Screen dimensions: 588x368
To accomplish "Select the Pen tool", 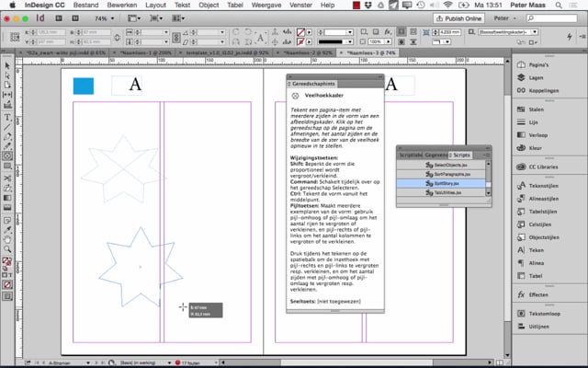I will (x=7, y=137).
